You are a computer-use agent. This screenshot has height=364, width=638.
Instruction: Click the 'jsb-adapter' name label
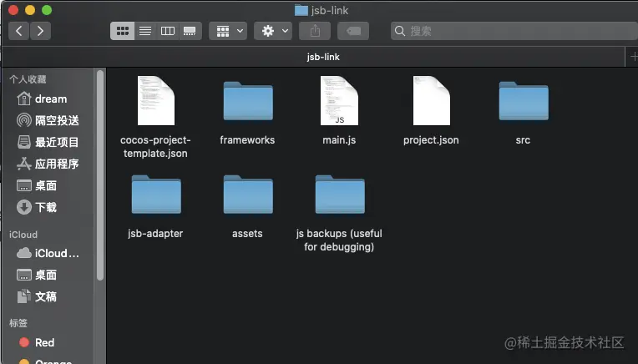tap(155, 234)
